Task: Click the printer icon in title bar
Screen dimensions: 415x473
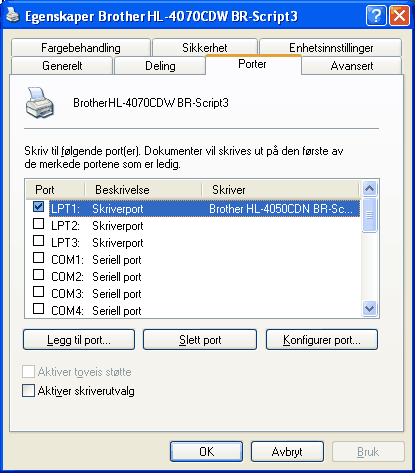Action: point(13,15)
